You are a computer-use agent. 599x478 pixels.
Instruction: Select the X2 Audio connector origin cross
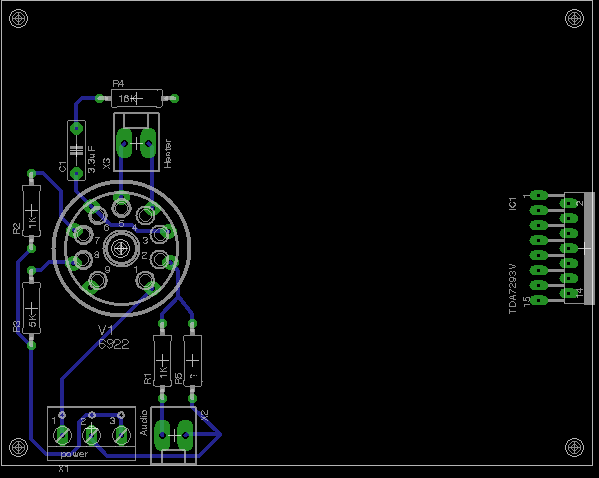pos(174,435)
